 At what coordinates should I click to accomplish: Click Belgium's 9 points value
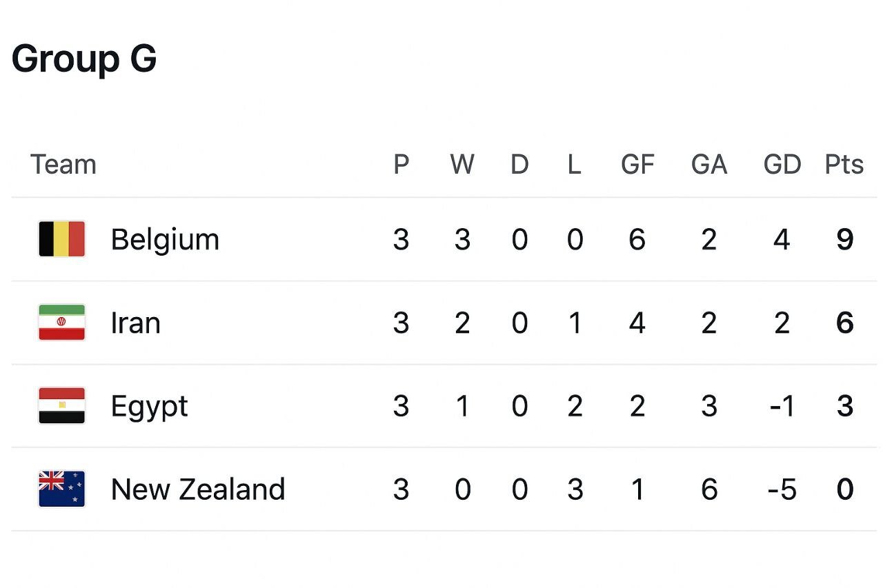[x=845, y=240]
